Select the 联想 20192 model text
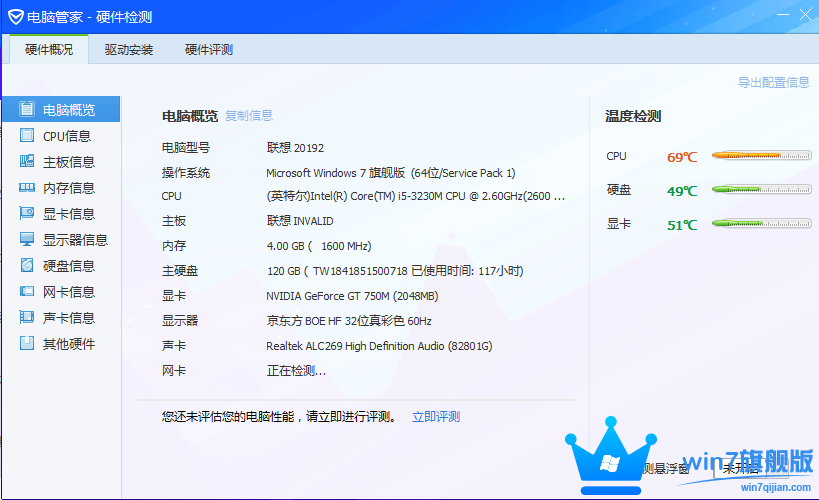The image size is (819, 500). tap(295, 148)
